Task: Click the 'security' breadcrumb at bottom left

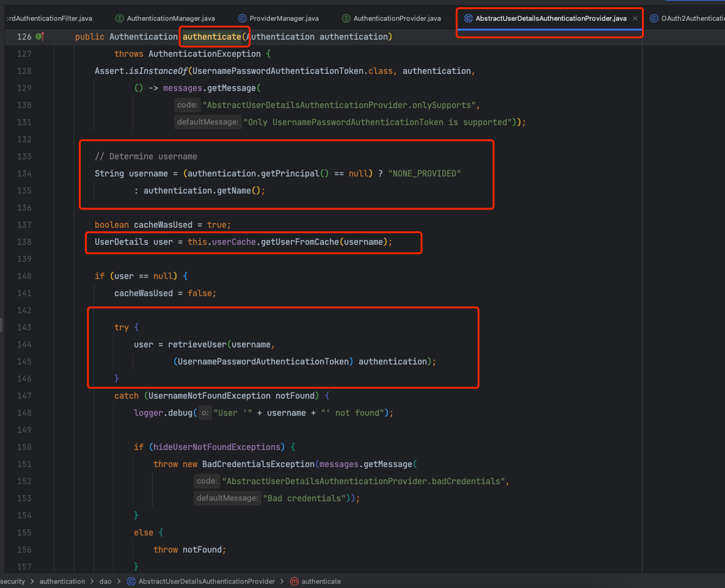Action: [13, 581]
